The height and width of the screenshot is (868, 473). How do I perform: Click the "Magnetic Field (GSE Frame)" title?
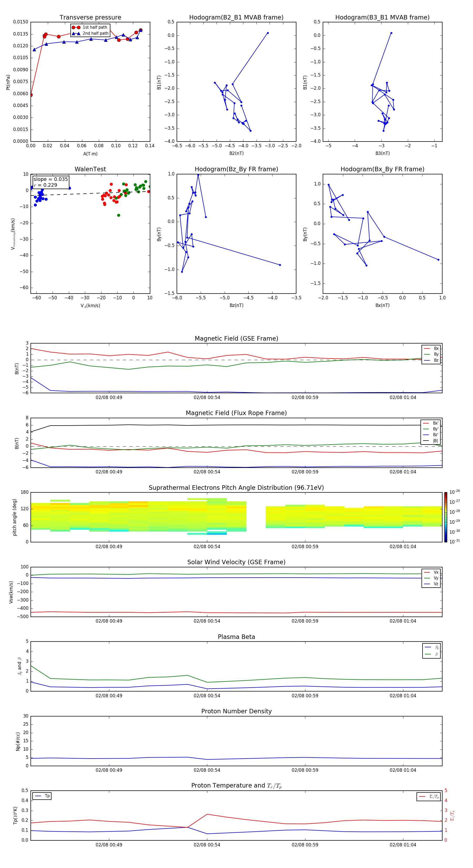(236, 339)
